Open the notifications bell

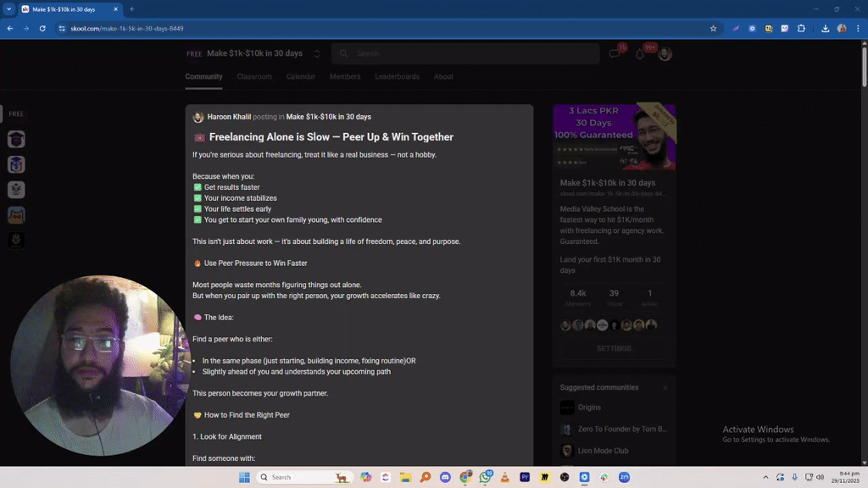point(639,53)
